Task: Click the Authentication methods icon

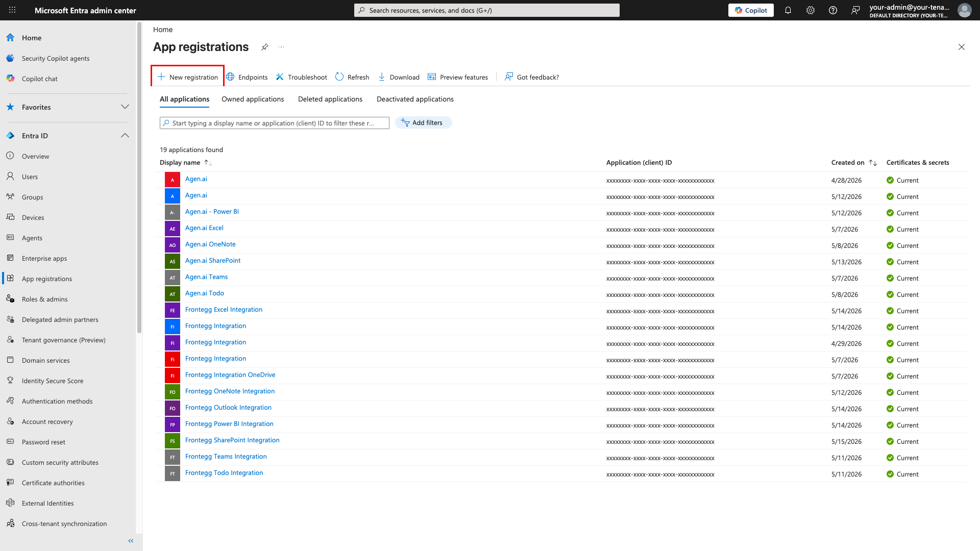Action: 10,401
